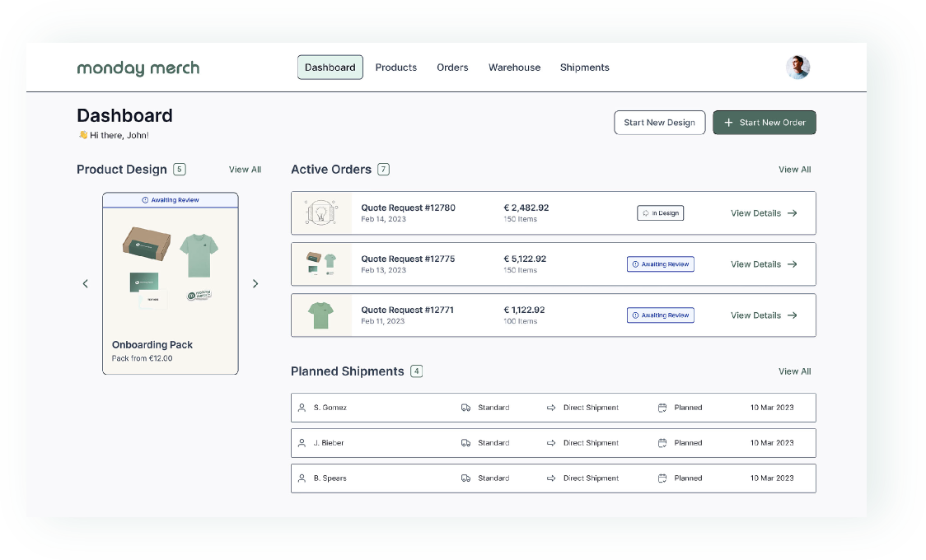Viewport: 926px width, 560px height.
Task: View all Planned Shipments
Action: pyautogui.click(x=794, y=371)
